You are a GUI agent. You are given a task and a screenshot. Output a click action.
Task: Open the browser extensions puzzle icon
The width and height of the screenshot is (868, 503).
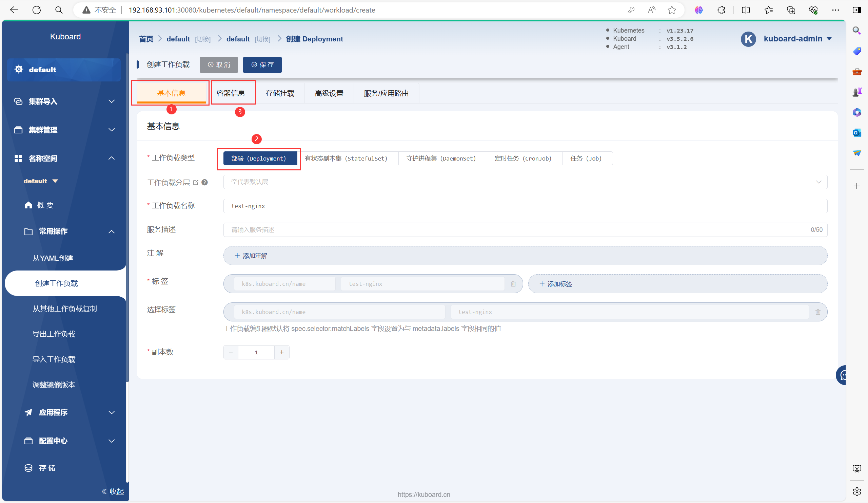click(721, 10)
